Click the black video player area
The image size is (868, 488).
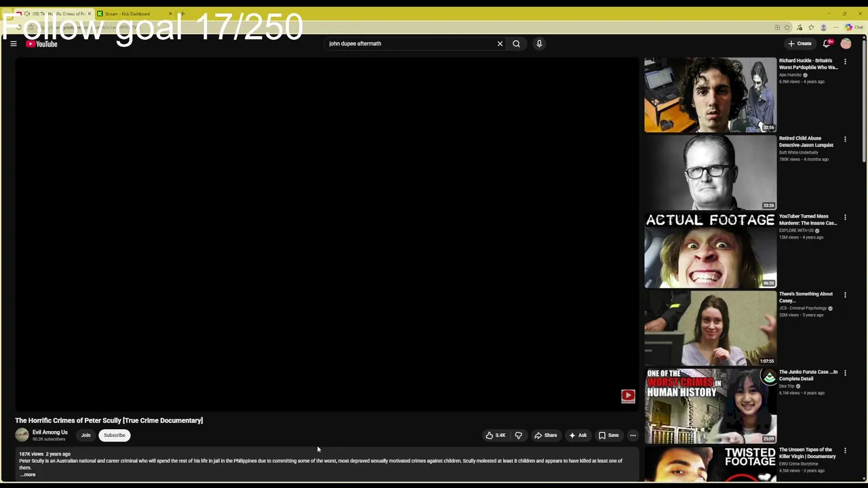(325, 234)
